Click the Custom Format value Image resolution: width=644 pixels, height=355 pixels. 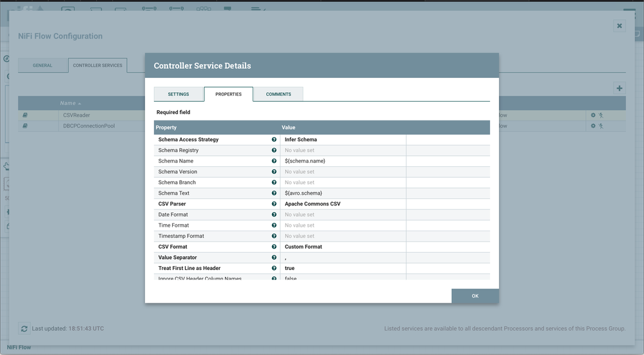pyautogui.click(x=304, y=247)
